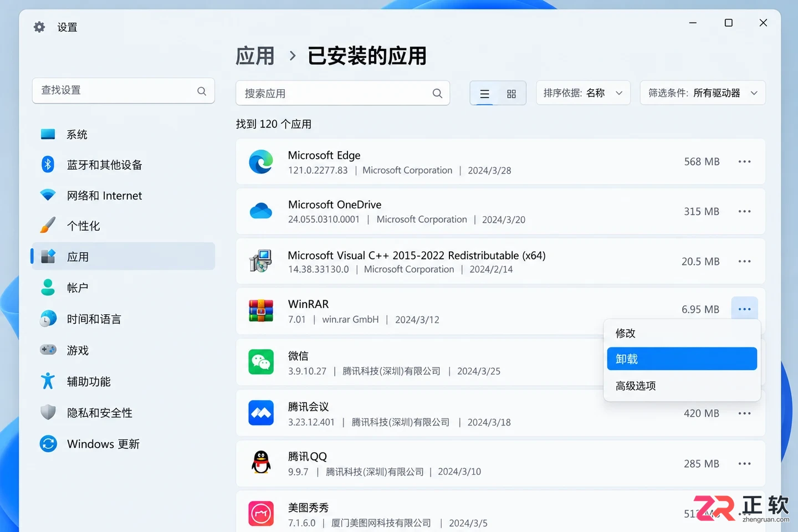This screenshot has width=798, height=532.
Task: Click the WinRAR app icon
Action: [261, 311]
